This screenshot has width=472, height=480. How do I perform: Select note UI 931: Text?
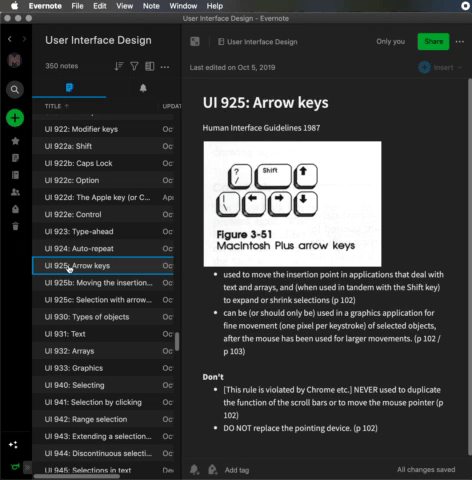point(103,334)
